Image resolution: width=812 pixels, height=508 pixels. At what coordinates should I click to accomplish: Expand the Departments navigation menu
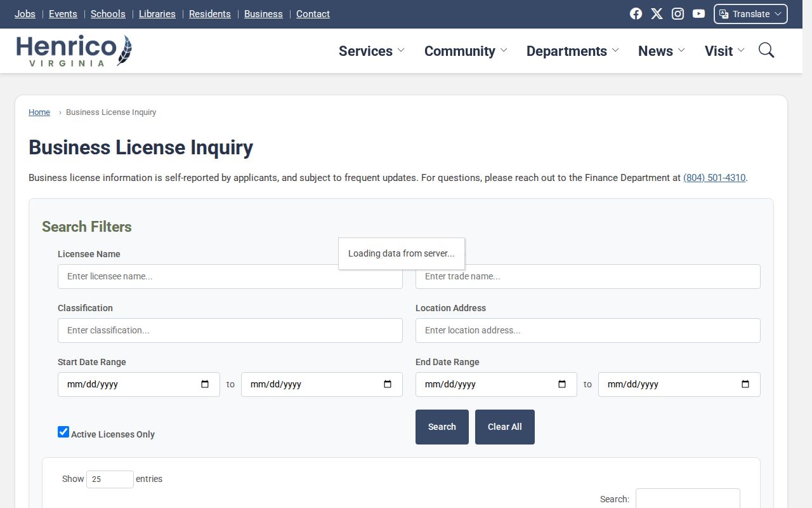[573, 51]
